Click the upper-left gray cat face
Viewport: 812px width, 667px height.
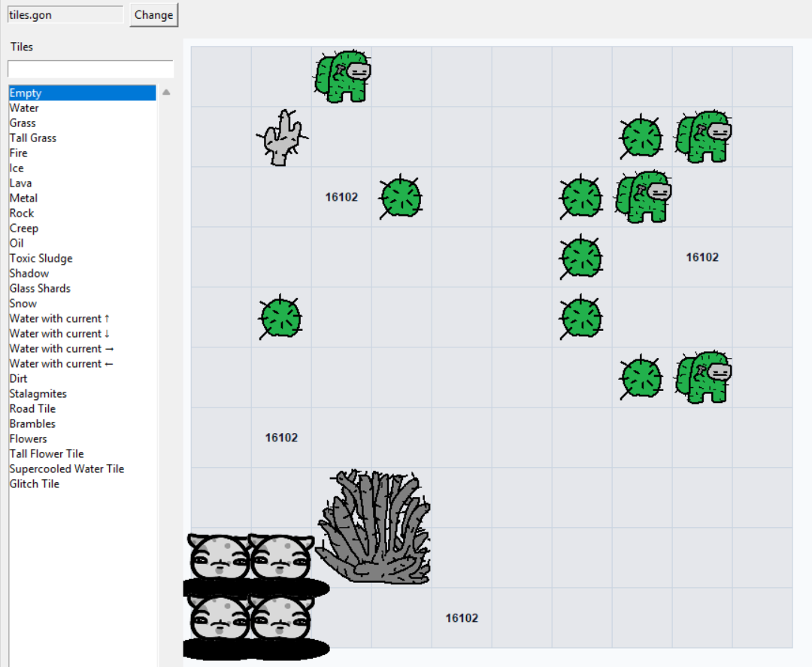pyautogui.click(x=219, y=558)
